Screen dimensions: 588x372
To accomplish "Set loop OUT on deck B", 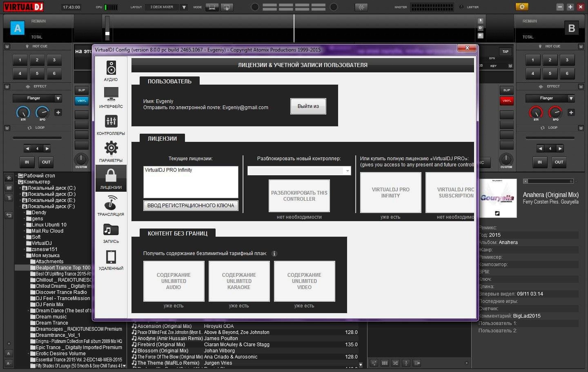I will tap(559, 162).
